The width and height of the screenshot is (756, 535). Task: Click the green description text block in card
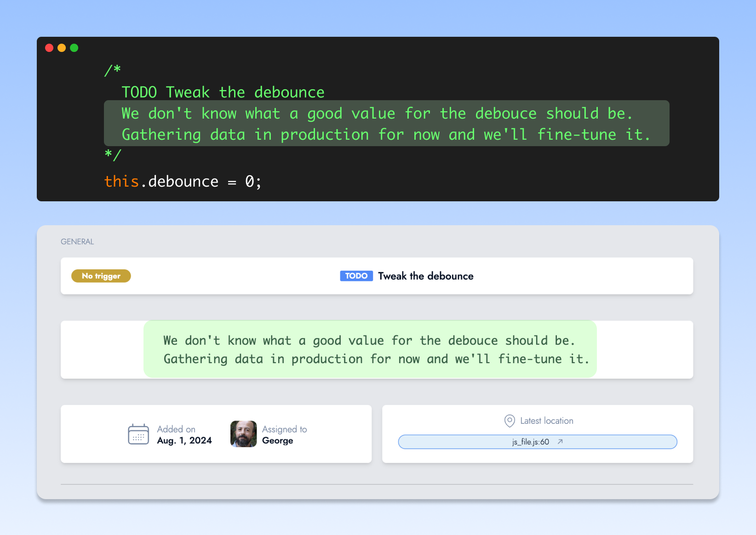[x=370, y=349]
